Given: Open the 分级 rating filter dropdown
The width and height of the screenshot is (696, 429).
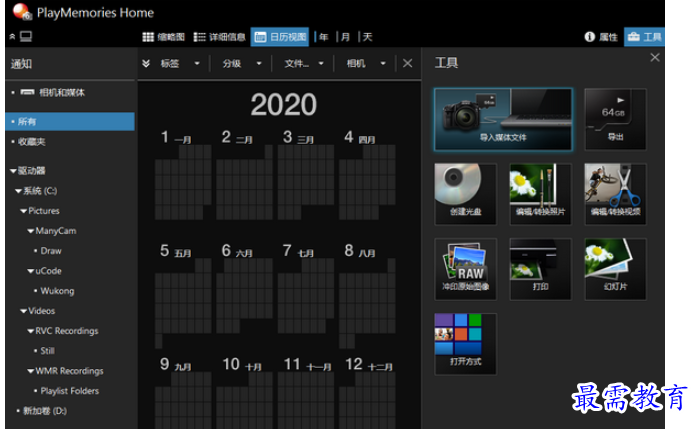Looking at the screenshot, I should (242, 64).
